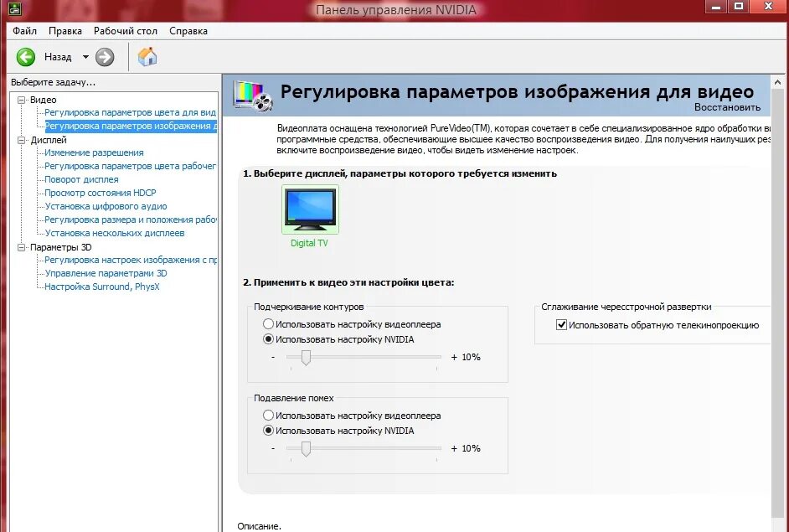This screenshot has width=789, height=532.
Task: Open the Файл menu
Action: [24, 31]
